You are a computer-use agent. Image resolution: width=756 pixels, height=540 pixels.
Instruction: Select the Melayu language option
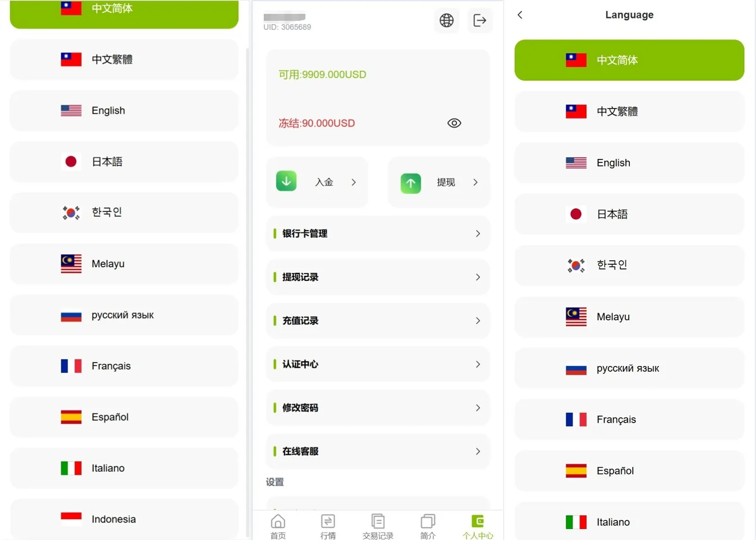(x=629, y=317)
